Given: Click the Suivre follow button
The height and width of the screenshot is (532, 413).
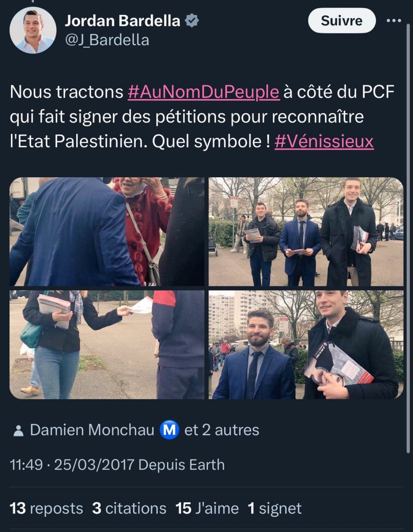Looking at the screenshot, I should point(341,21).
